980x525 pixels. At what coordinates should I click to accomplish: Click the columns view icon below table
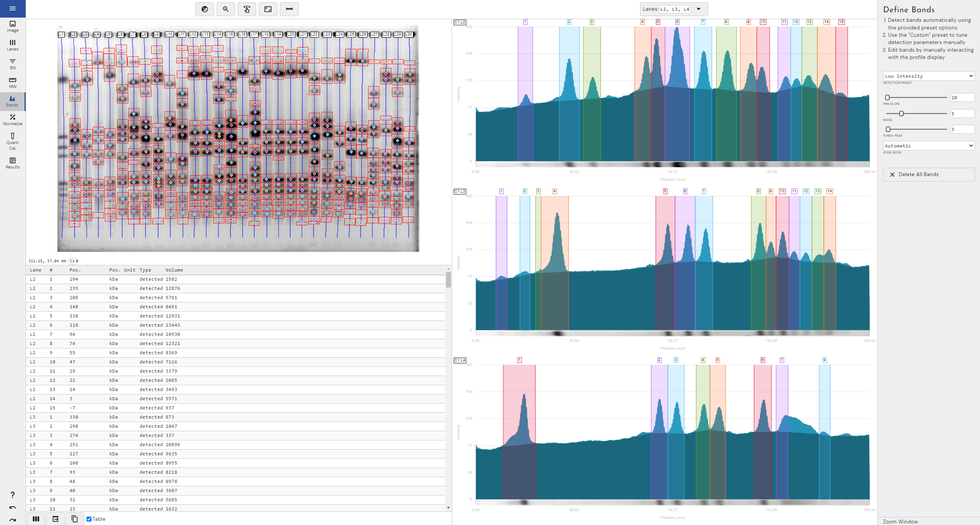point(36,519)
